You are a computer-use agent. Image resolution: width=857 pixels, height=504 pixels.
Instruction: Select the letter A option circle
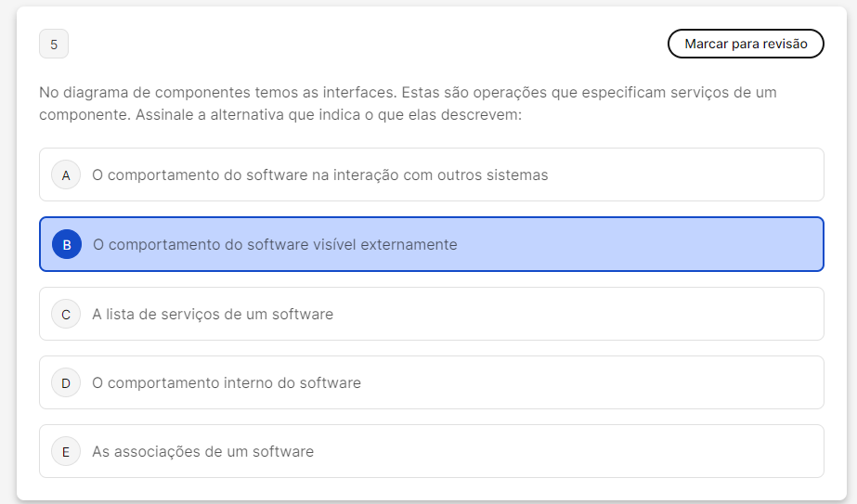[x=66, y=174]
